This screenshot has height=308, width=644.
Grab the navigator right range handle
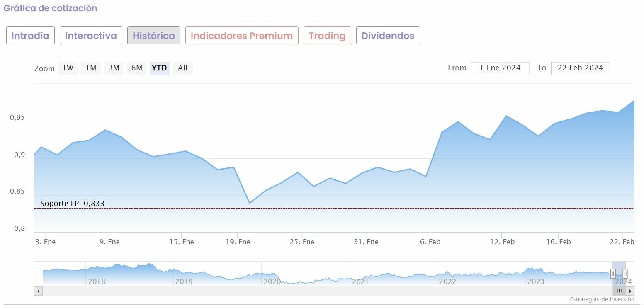coord(625,274)
